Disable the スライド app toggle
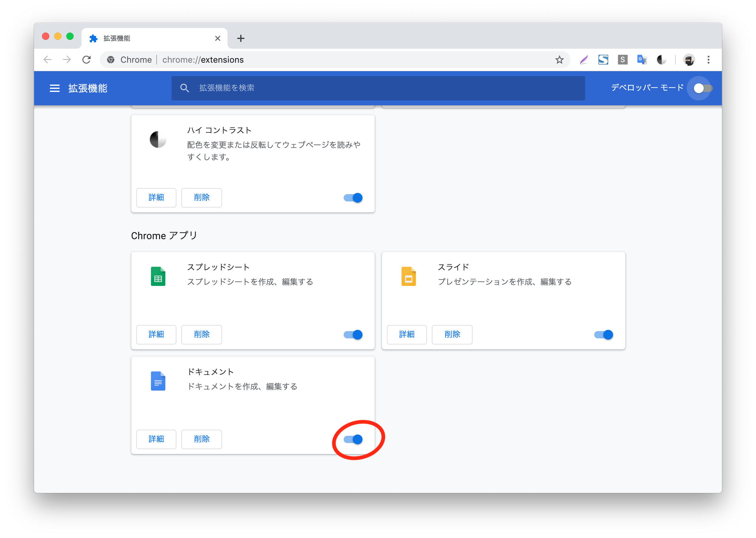The image size is (756, 538). click(603, 335)
